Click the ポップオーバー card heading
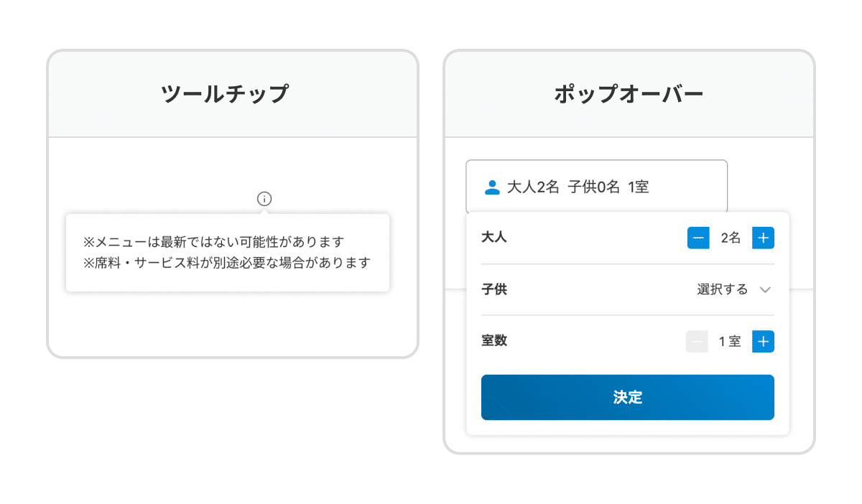This screenshot has width=862, height=504. click(630, 92)
